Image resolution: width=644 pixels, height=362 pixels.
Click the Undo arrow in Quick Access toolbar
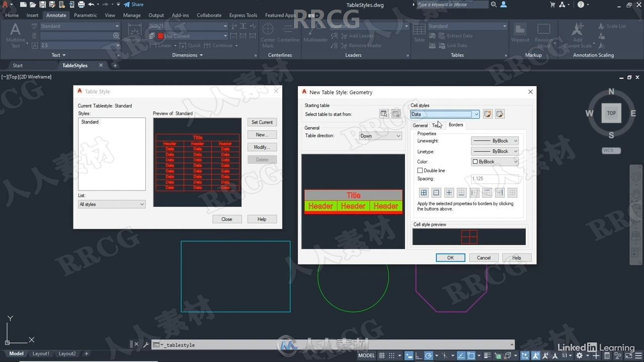pos(91,5)
